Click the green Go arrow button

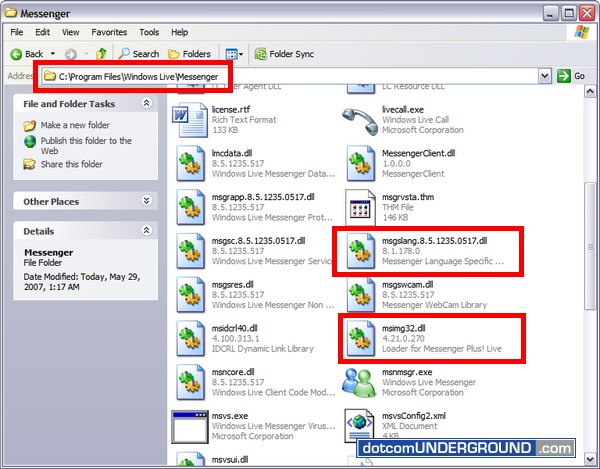[x=564, y=76]
